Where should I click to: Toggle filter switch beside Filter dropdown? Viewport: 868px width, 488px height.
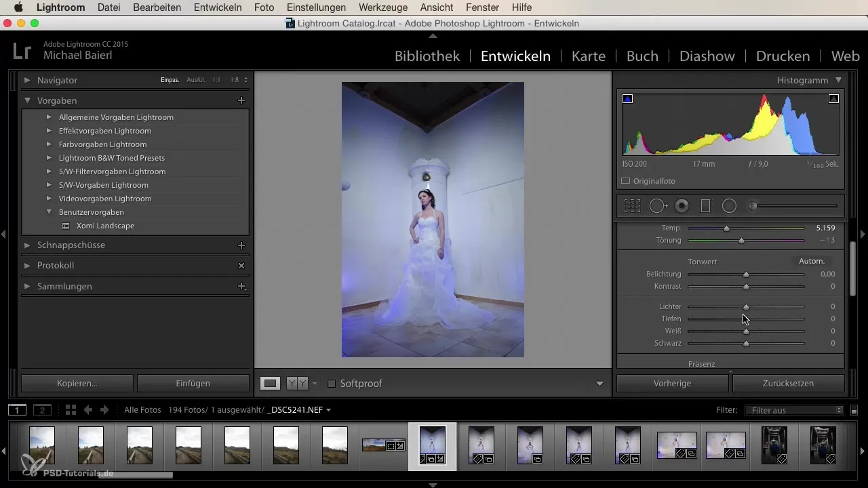click(854, 410)
